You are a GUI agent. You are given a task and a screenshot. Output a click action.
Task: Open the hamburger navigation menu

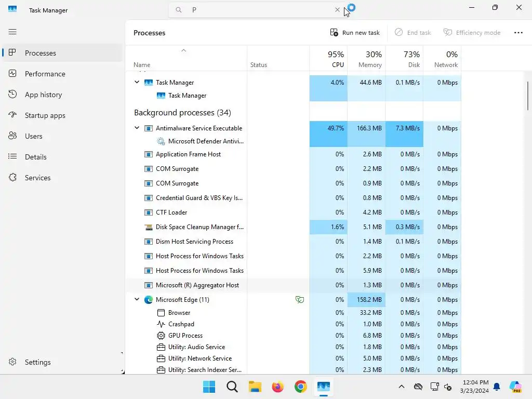coord(12,32)
